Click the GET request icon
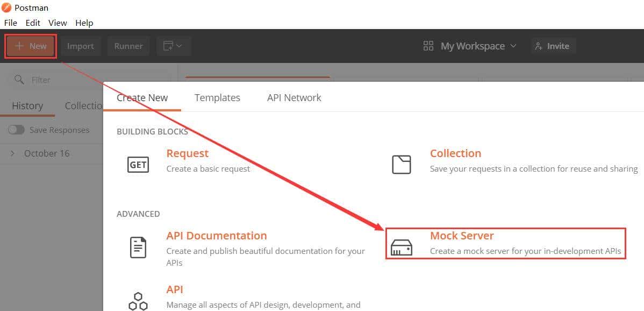 pos(138,165)
